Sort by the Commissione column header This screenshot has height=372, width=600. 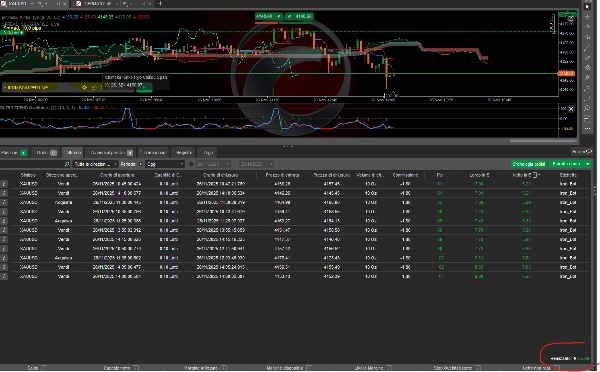click(405, 175)
